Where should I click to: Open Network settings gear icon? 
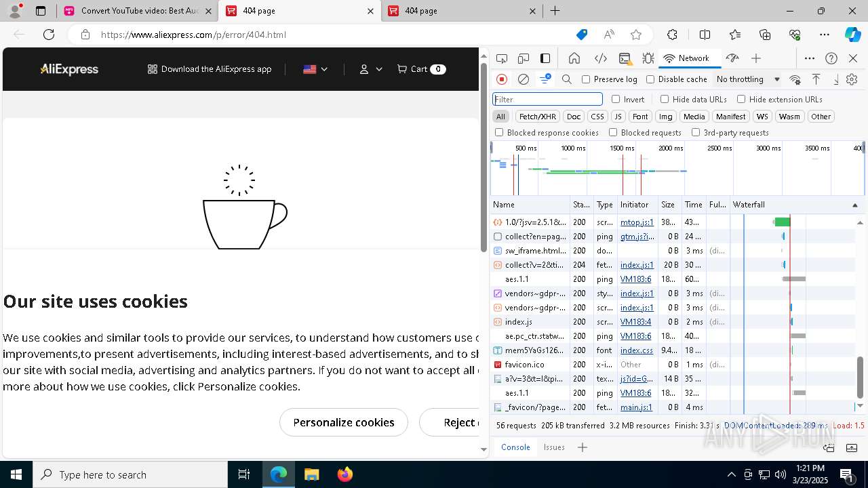tap(852, 79)
